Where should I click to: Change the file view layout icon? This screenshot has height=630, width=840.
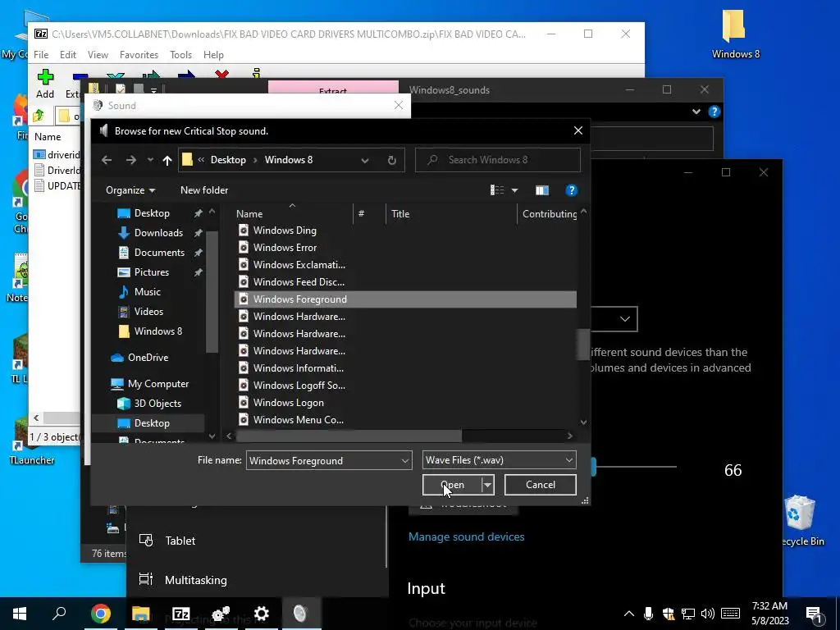[497, 190]
